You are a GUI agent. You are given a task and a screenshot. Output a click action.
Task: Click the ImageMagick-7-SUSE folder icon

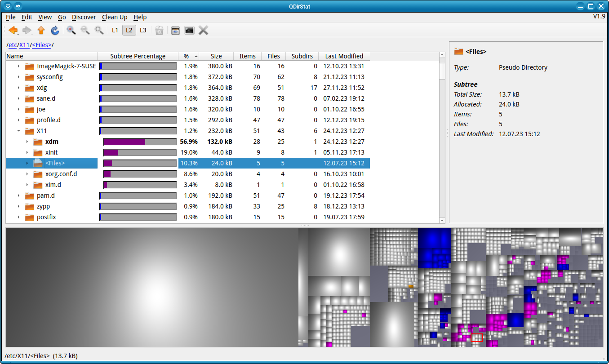29,66
